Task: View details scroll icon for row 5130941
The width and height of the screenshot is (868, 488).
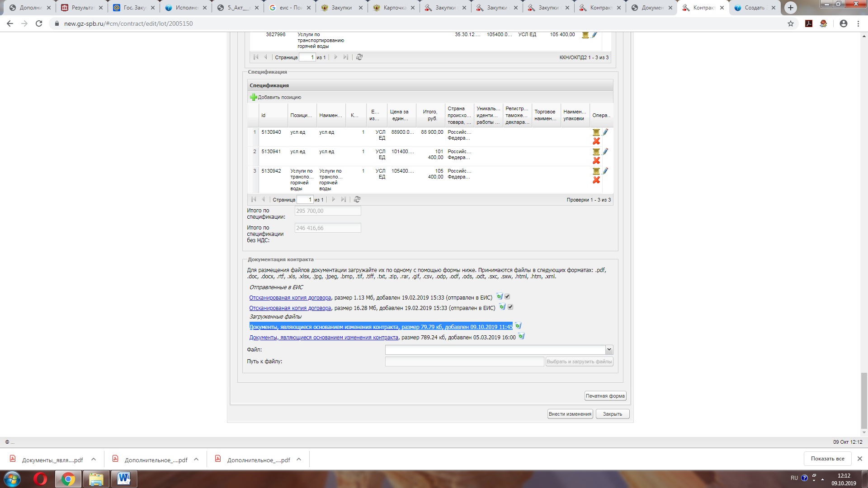Action: (x=596, y=152)
